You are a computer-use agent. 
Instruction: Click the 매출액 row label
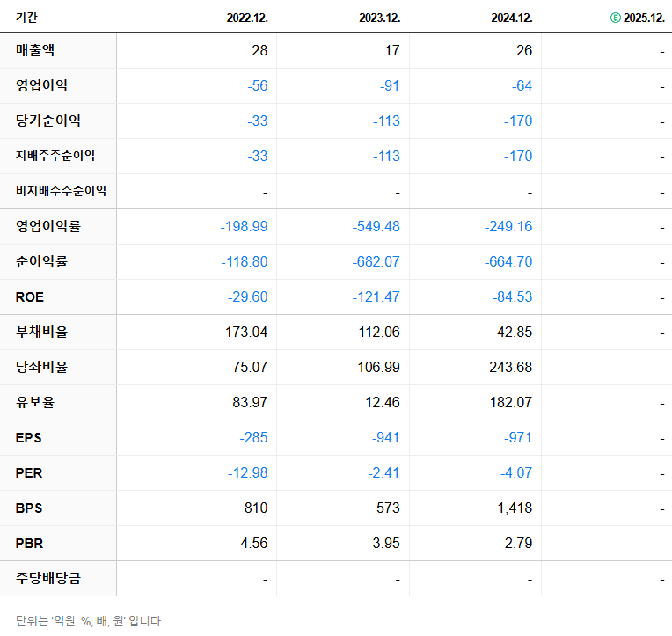coord(35,50)
